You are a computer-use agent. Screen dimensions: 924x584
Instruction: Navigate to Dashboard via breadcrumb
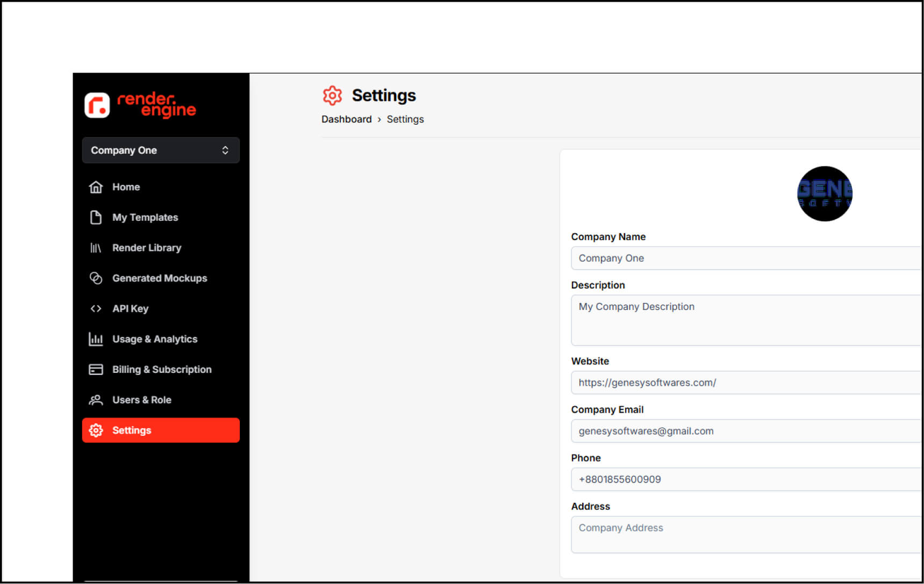[347, 119]
